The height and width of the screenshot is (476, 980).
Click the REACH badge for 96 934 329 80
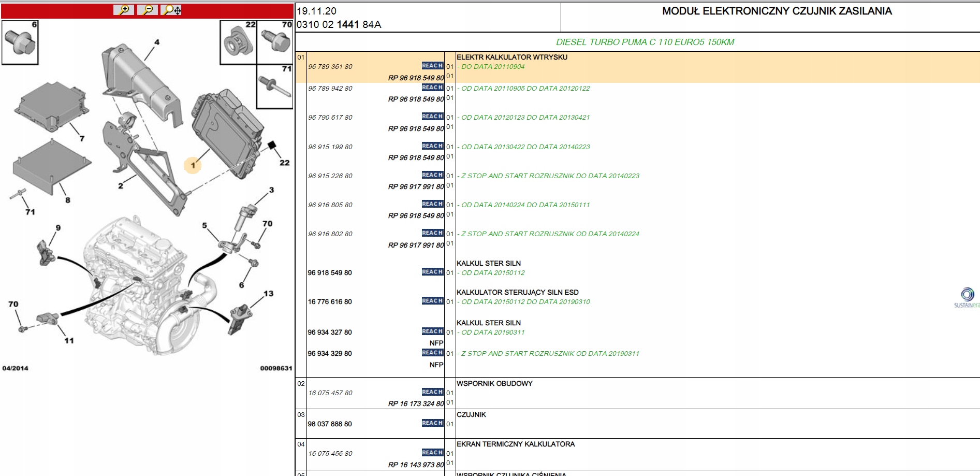(x=432, y=353)
